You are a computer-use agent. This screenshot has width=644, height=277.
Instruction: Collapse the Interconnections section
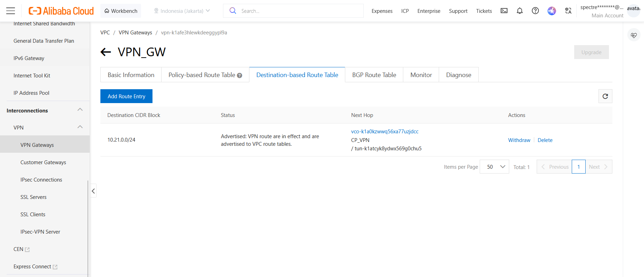(80, 110)
